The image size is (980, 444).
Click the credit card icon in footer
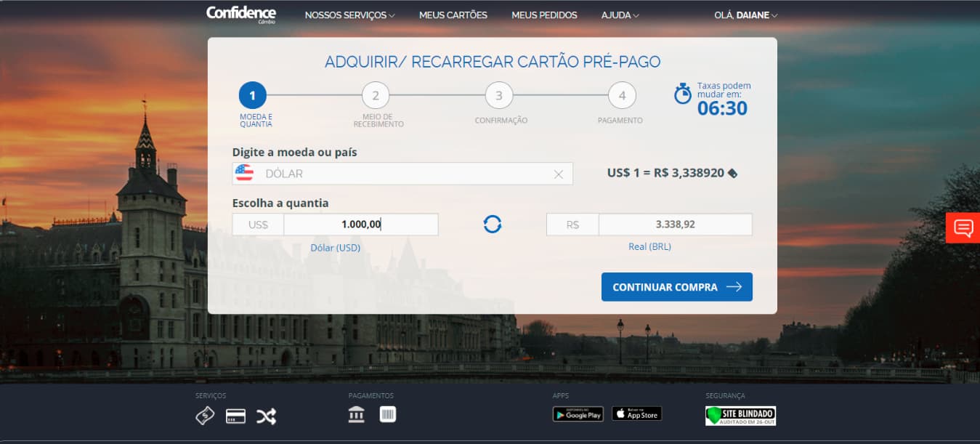pos(235,416)
